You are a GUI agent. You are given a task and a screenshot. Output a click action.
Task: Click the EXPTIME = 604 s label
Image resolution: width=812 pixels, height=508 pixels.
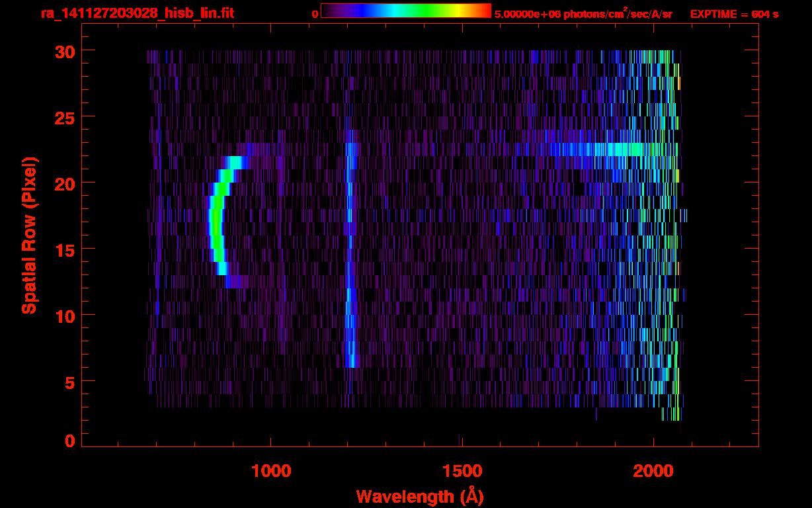(x=734, y=14)
